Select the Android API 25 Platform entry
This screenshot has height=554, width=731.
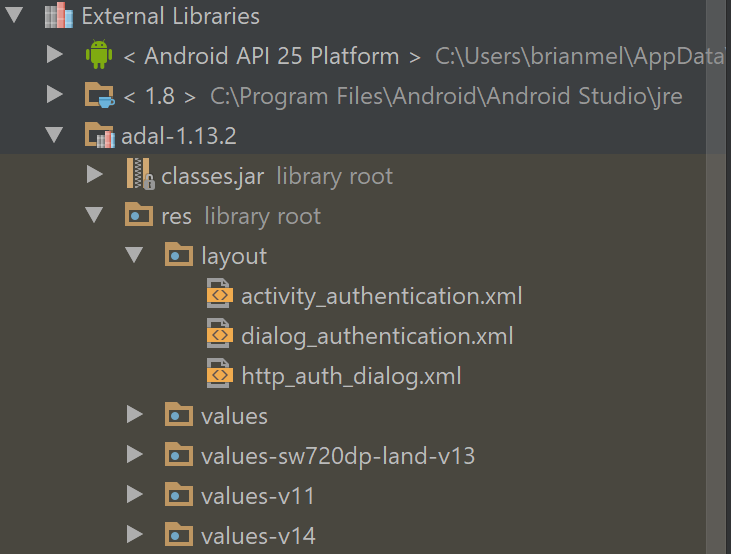272,56
